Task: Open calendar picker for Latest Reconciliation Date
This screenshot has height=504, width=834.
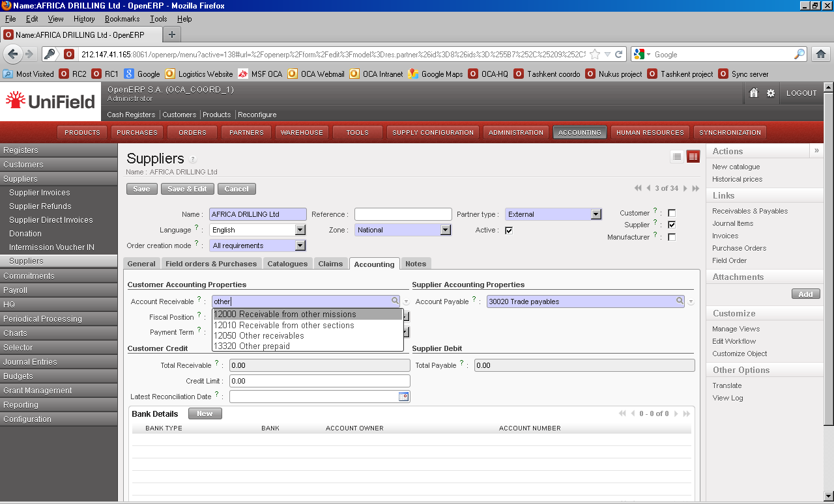Action: tap(403, 397)
